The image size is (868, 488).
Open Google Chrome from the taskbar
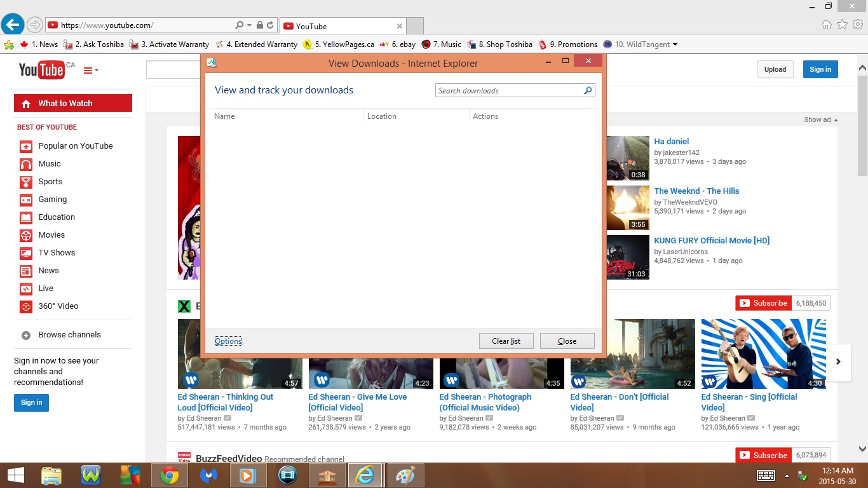point(169,475)
